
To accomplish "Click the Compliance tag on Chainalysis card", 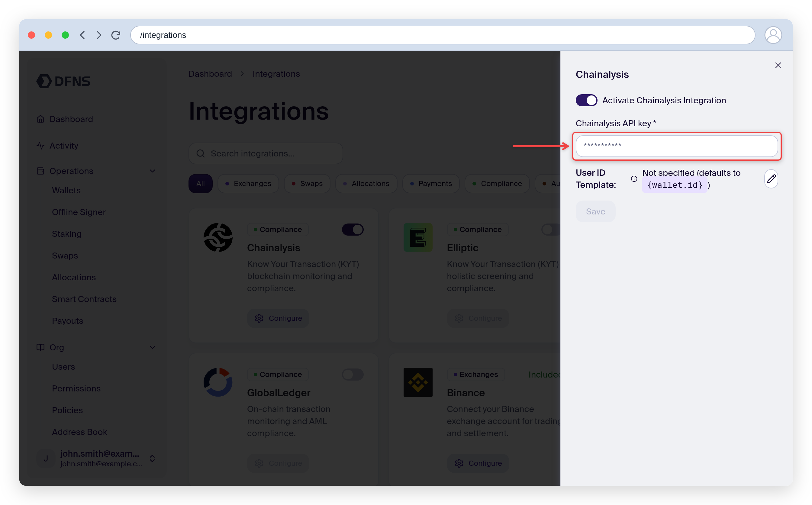I will pyautogui.click(x=278, y=230).
